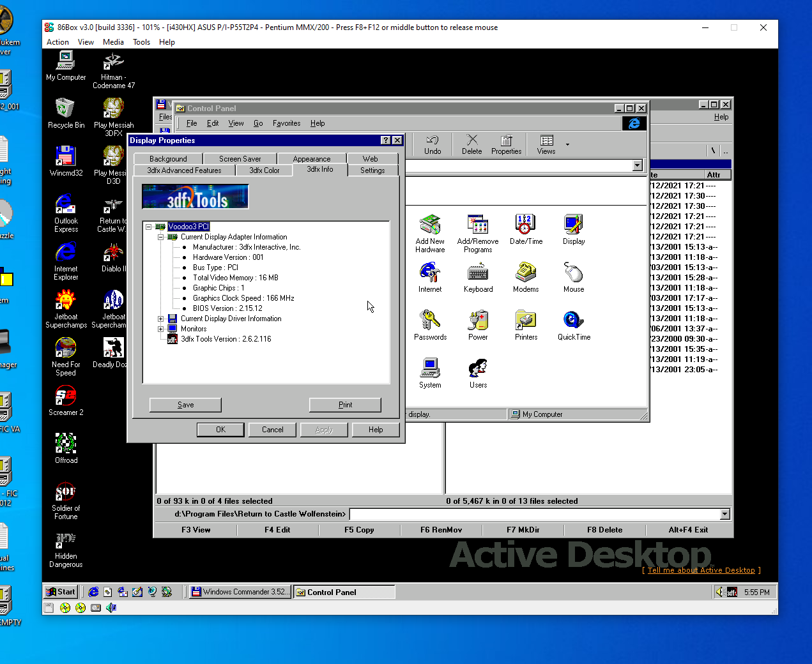This screenshot has height=664, width=812.
Task: Click Print button in 3dfx Info
Action: click(x=345, y=405)
